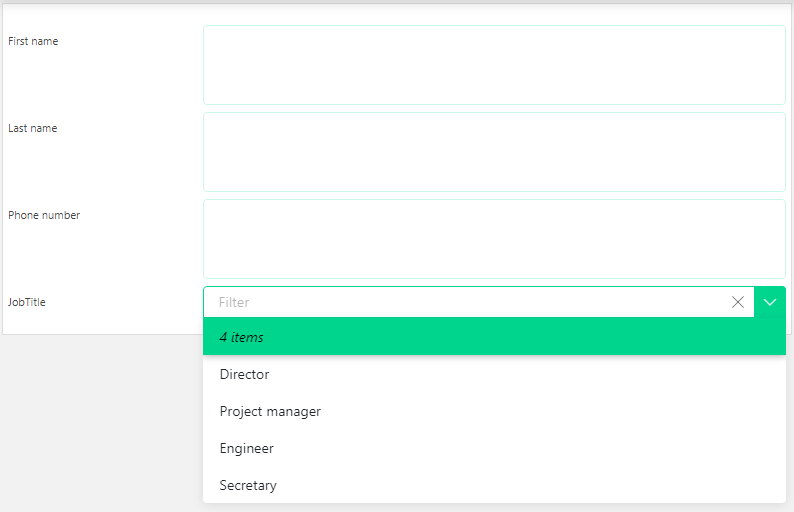Click into the Filter search box
This screenshot has width=794, height=512.
(466, 302)
